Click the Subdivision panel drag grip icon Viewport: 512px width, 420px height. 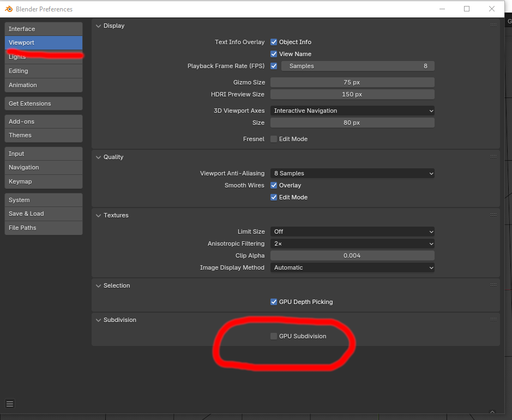(493, 320)
